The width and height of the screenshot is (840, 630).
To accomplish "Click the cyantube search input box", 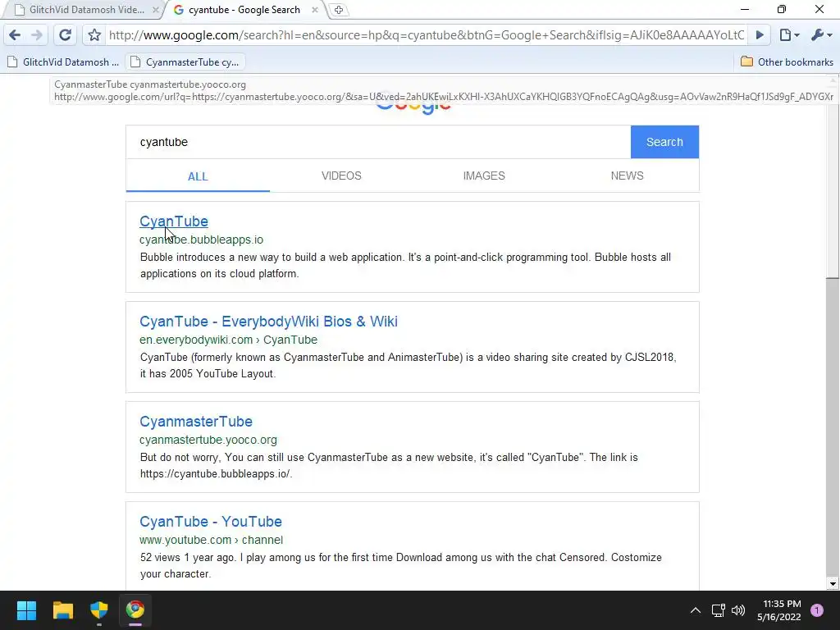I will coord(378,142).
